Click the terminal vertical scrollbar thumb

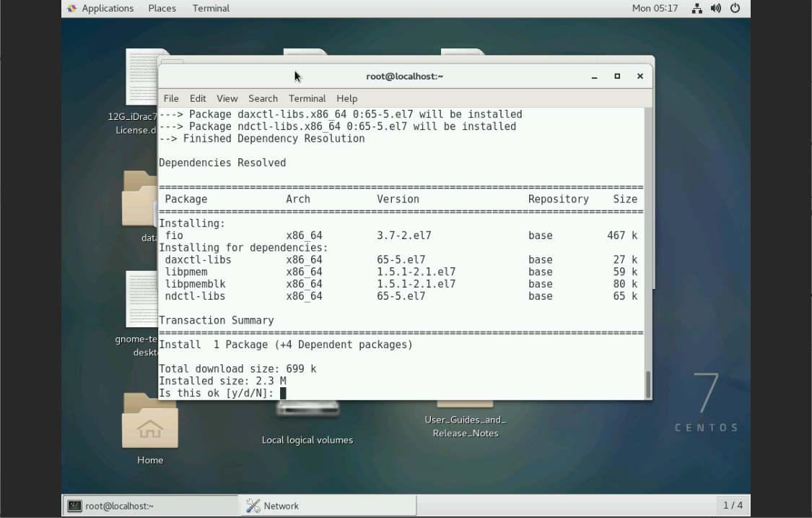pos(648,384)
